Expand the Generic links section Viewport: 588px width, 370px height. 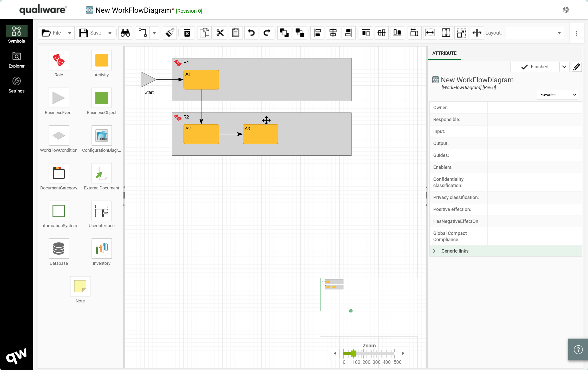[x=434, y=251]
